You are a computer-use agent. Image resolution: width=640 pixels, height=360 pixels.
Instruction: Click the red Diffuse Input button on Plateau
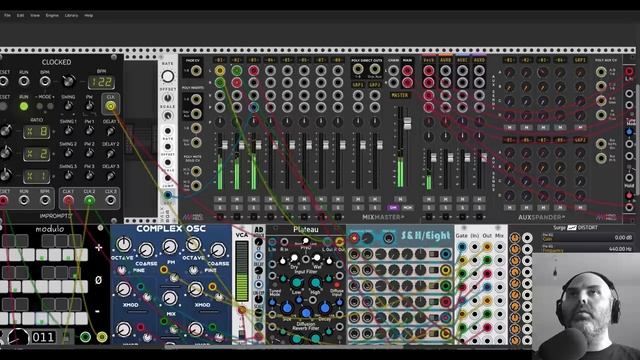pos(338,284)
